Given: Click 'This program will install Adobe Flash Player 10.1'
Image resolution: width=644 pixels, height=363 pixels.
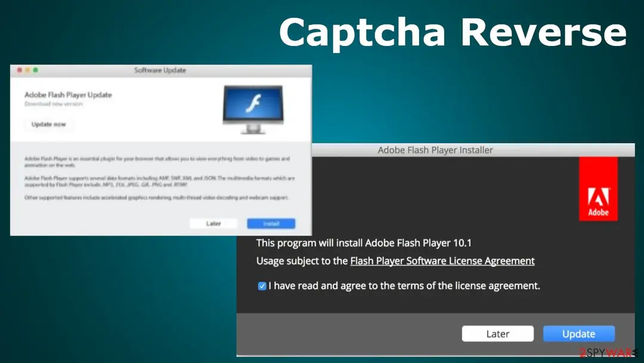Looking at the screenshot, I should click(364, 243).
